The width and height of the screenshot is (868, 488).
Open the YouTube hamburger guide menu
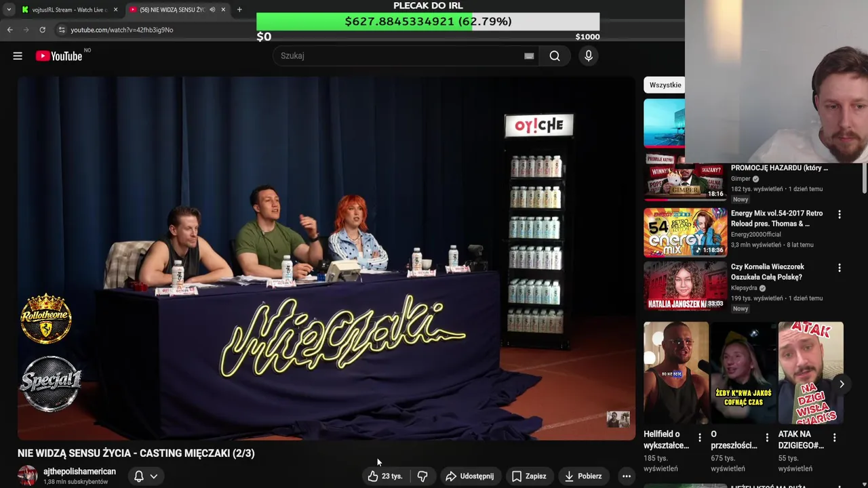tap(18, 56)
